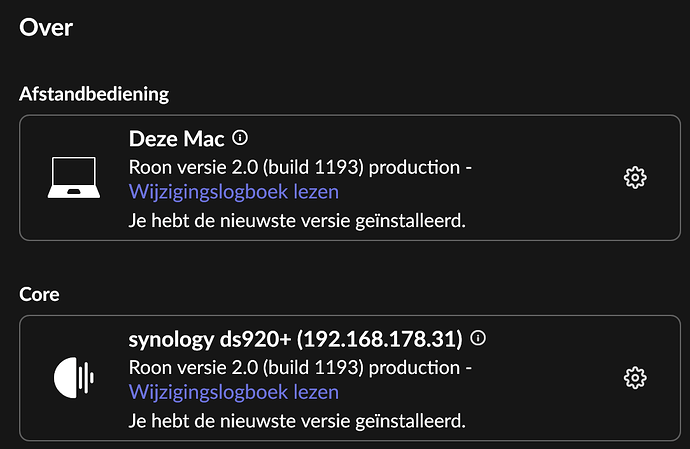This screenshot has height=449, width=690.
Task: Click the Afstandbediening section heading
Action: coord(94,94)
